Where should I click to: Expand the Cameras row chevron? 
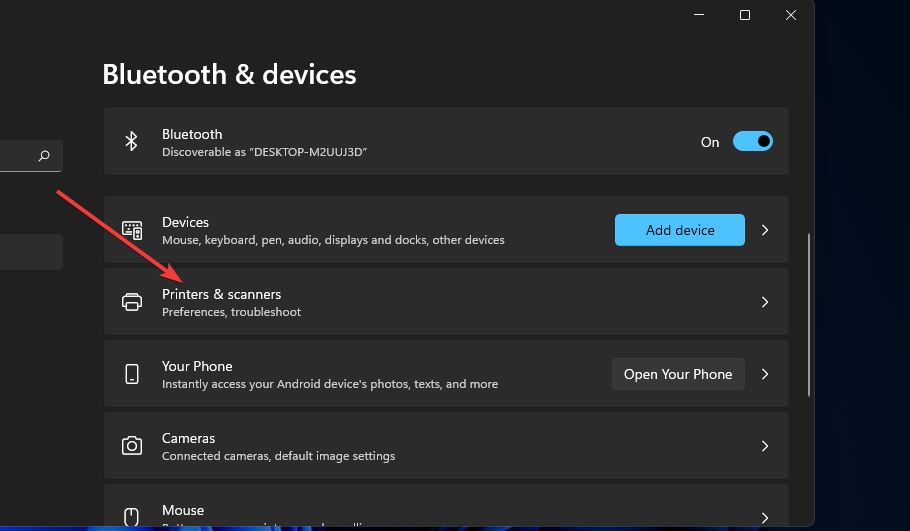click(765, 446)
